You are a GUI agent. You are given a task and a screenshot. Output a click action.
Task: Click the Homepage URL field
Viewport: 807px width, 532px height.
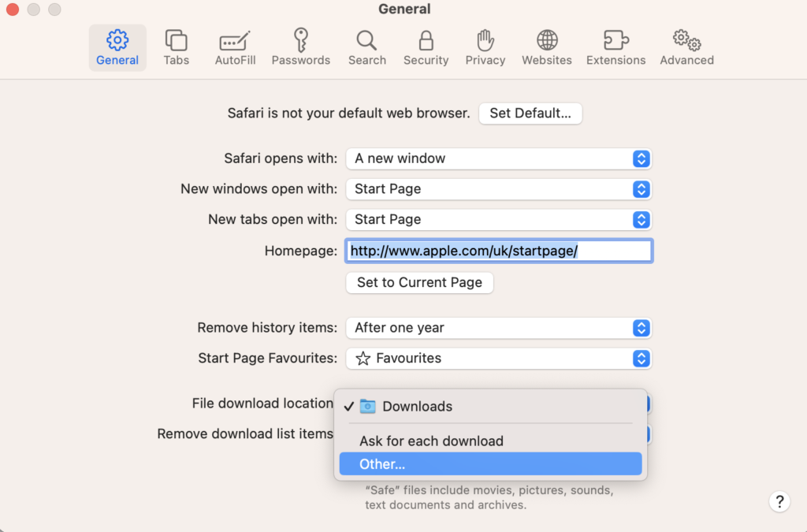tap(499, 251)
